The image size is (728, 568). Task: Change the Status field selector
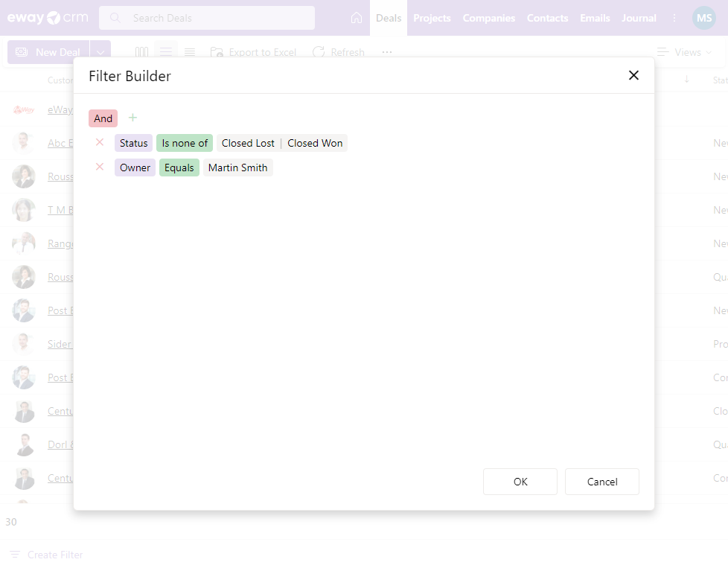pyautogui.click(x=134, y=143)
